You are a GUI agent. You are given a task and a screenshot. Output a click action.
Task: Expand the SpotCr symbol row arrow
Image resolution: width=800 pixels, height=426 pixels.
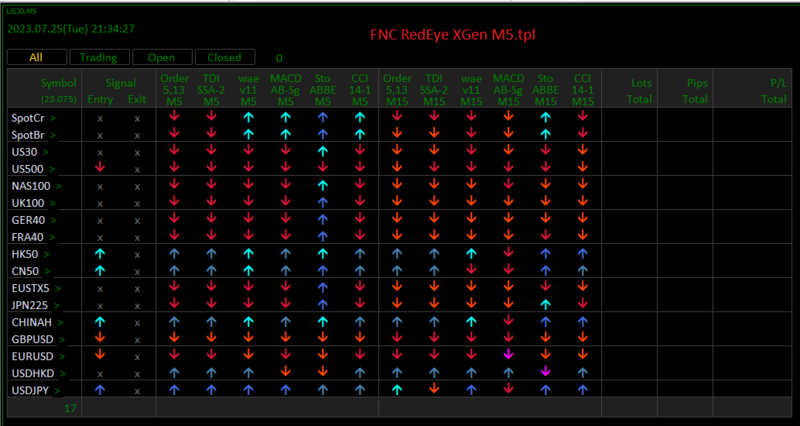point(53,118)
